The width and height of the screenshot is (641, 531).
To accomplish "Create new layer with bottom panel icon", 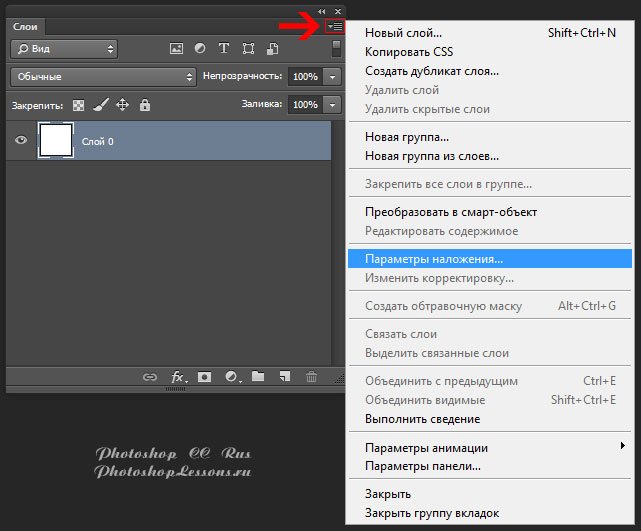I will click(x=285, y=377).
